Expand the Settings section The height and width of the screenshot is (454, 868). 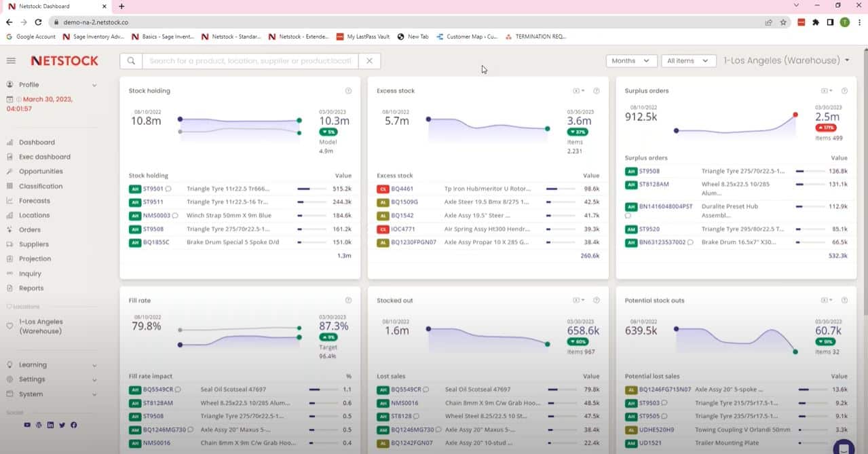tap(52, 379)
